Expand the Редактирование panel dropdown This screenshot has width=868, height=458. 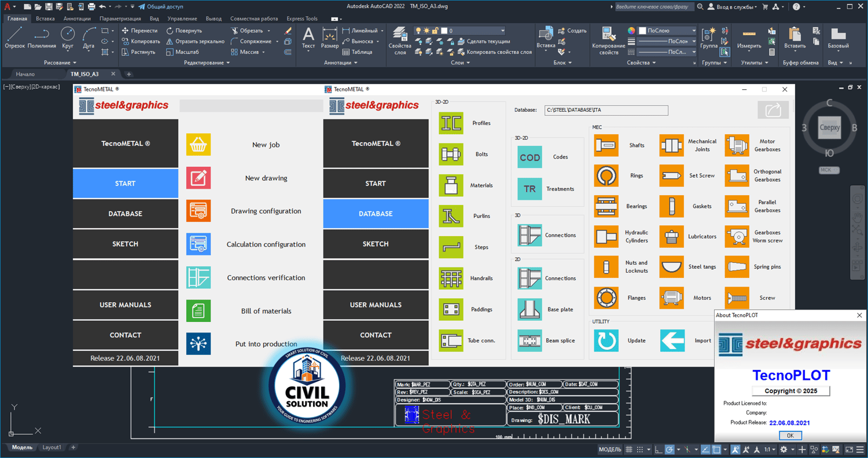click(207, 63)
